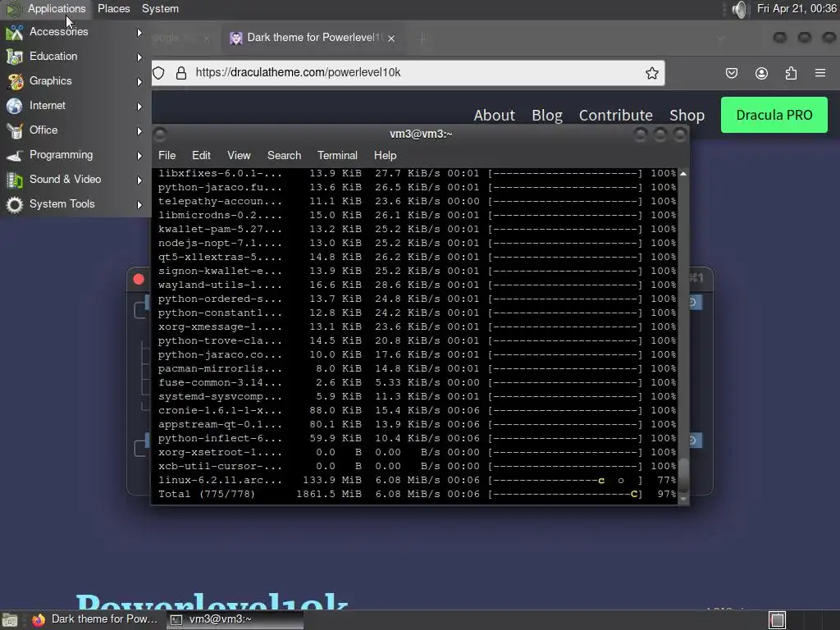Expand arrow next to Accessories
This screenshot has height=630, width=840.
pyautogui.click(x=139, y=33)
